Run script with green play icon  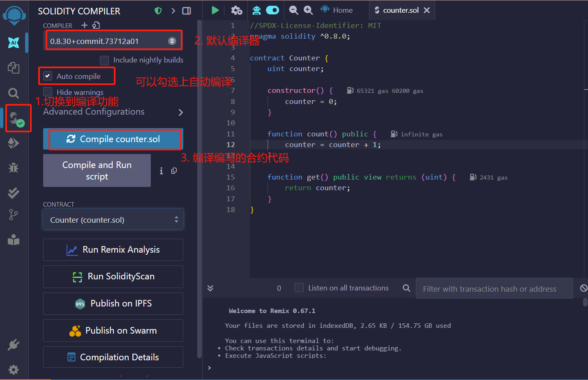pos(215,10)
